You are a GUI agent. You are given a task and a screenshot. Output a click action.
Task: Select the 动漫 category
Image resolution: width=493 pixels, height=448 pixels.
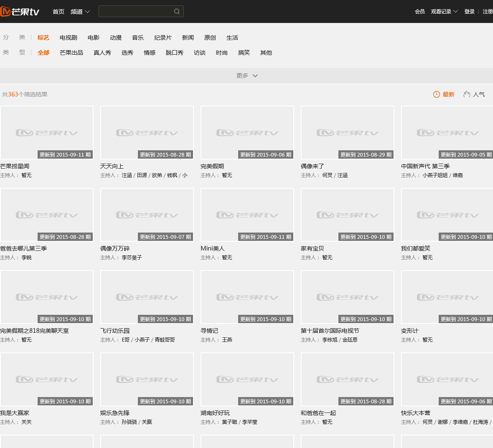(116, 38)
